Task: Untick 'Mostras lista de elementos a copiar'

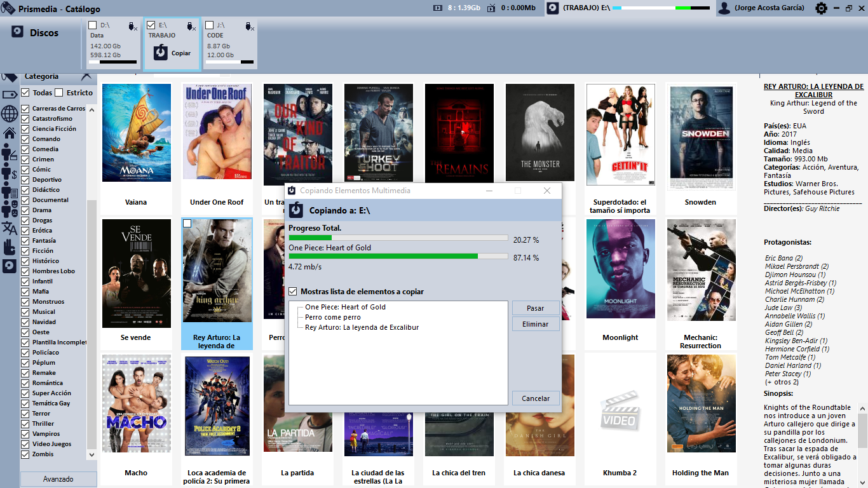Action: coord(293,292)
